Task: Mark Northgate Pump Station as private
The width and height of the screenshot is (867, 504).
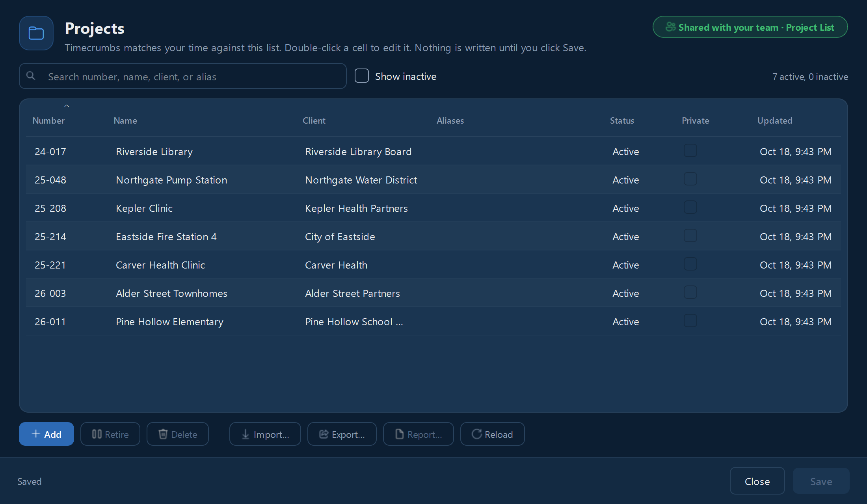Action: [690, 179]
